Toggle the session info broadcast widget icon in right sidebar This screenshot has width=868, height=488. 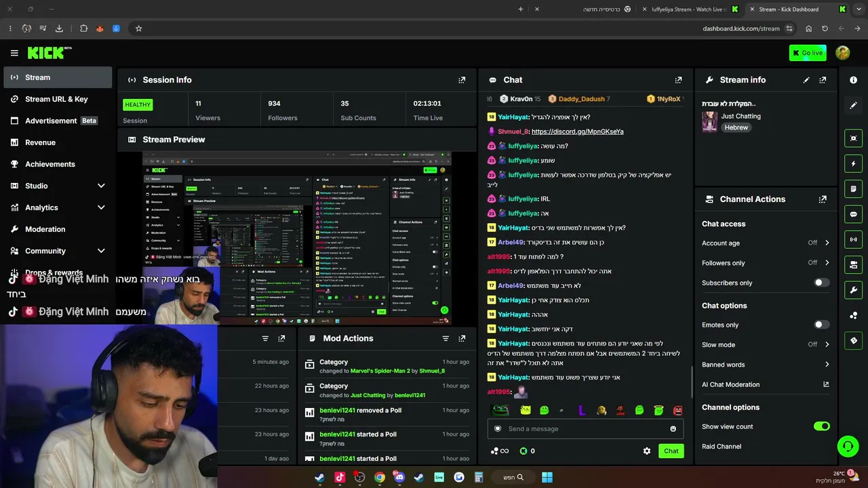[x=853, y=239]
